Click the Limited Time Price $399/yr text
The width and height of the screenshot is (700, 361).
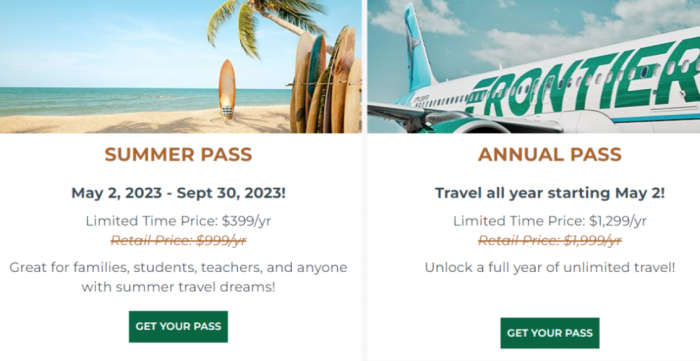point(178,221)
